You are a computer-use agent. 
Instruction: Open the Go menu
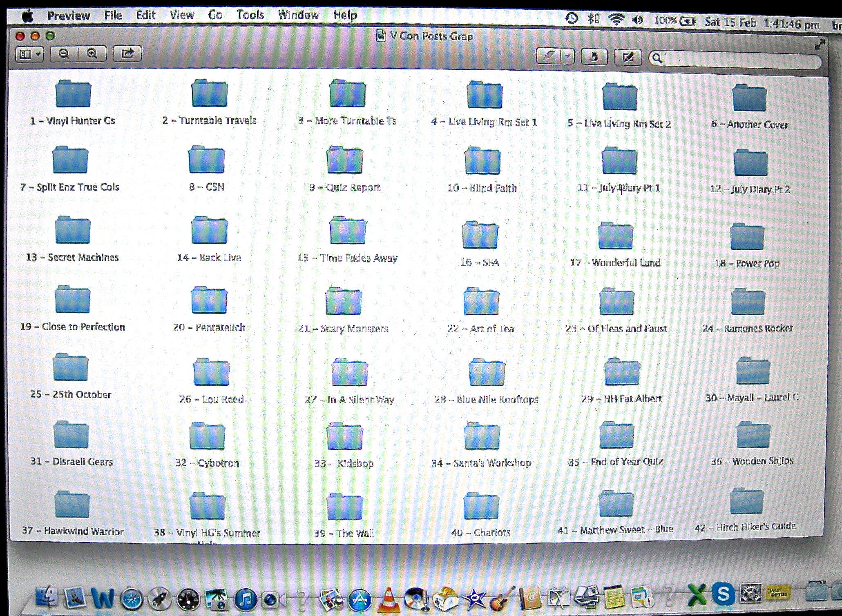click(215, 15)
